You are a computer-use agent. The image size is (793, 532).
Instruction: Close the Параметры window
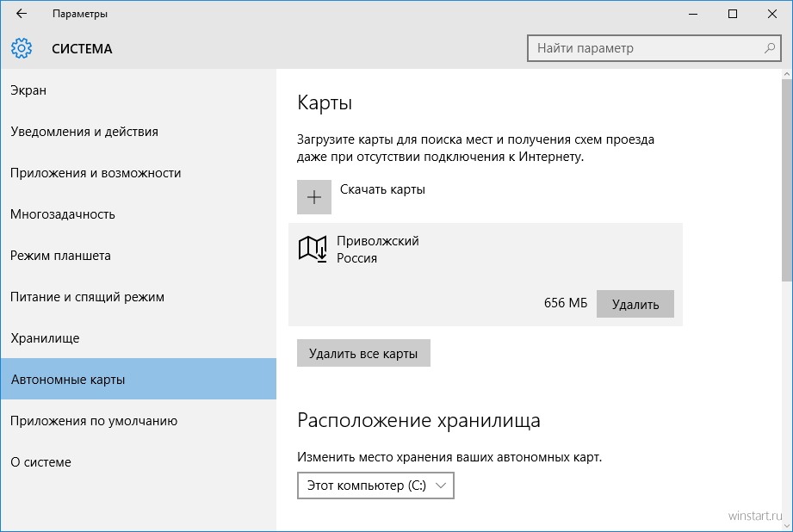(771, 14)
